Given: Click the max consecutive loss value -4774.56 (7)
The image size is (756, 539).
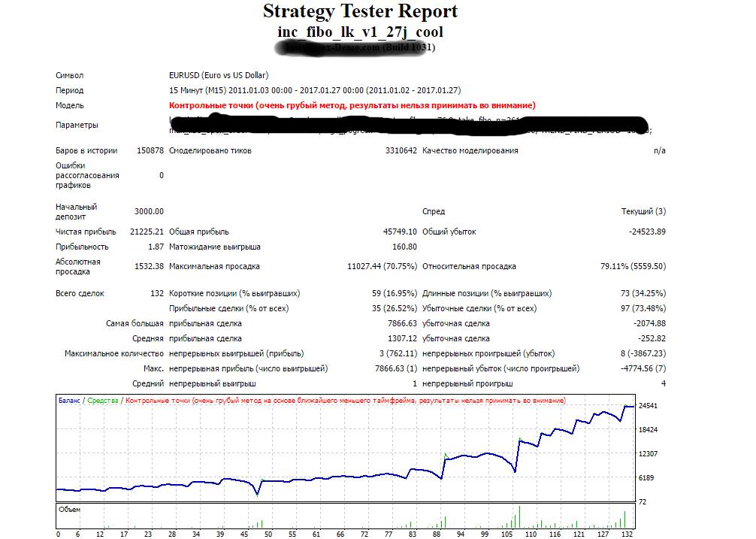Looking at the screenshot, I should coord(643,368).
